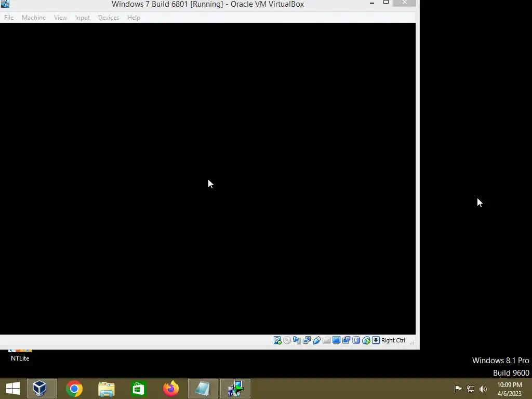Open the Action Center flag icon

[x=458, y=389]
